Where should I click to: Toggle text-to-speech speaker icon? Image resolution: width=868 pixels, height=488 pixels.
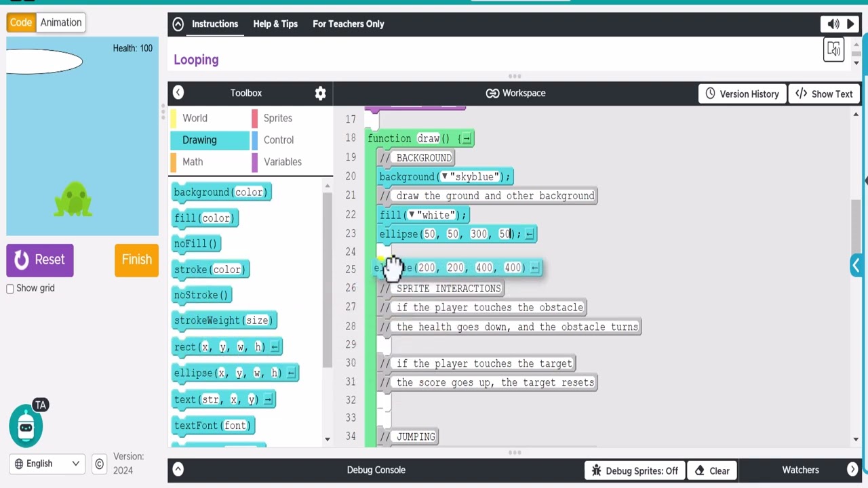tap(833, 24)
